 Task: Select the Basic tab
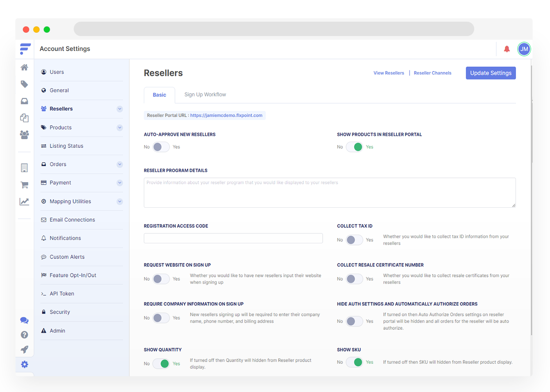tap(159, 95)
